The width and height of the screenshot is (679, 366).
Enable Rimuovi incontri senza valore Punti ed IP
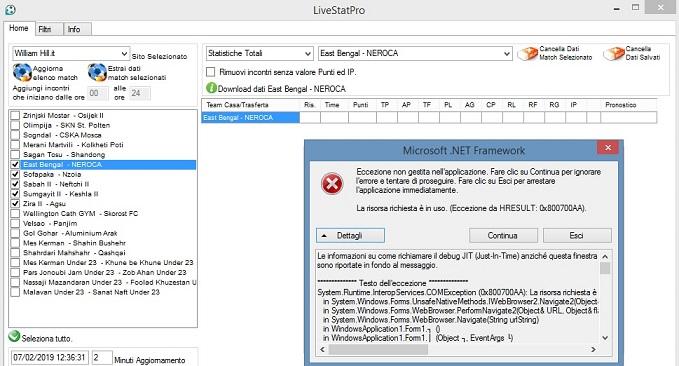tap(210, 72)
